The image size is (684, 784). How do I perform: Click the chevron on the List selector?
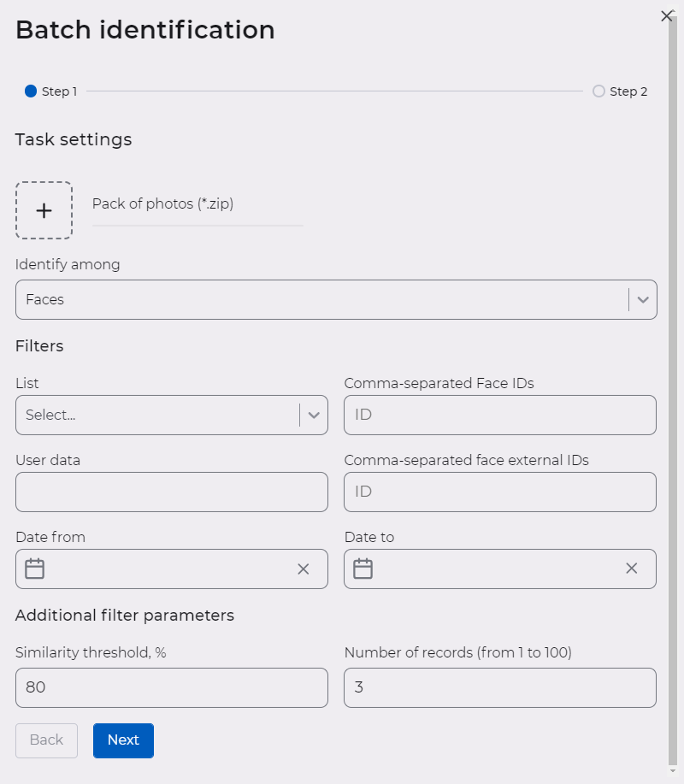tap(314, 415)
